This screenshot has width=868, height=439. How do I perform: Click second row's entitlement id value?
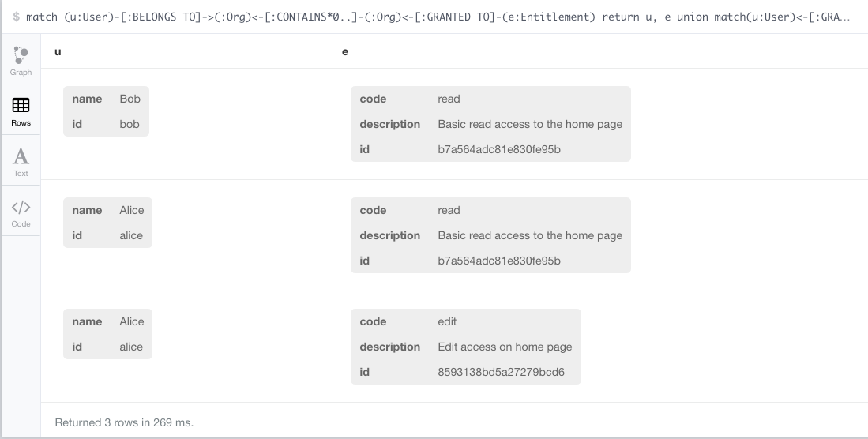click(x=499, y=261)
